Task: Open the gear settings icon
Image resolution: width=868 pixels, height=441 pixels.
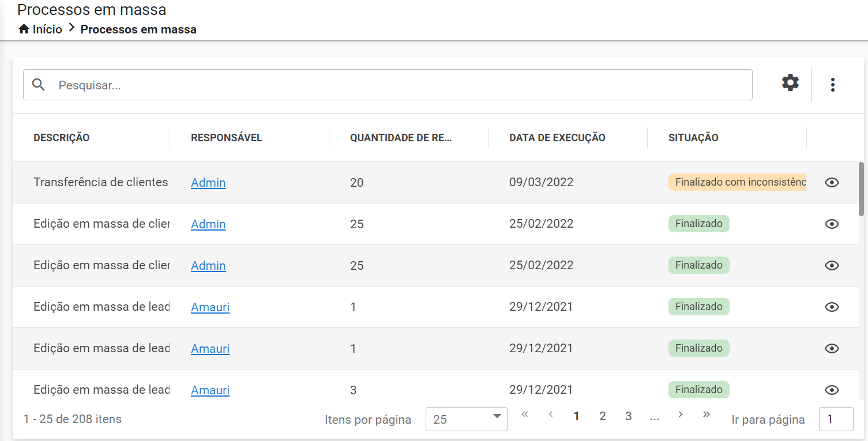Action: 790,83
